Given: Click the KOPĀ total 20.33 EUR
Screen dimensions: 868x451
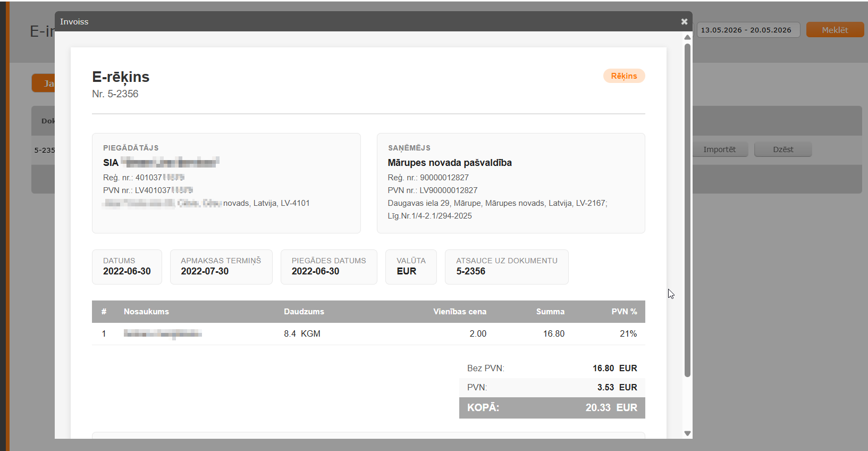Looking at the screenshot, I should pos(611,407).
